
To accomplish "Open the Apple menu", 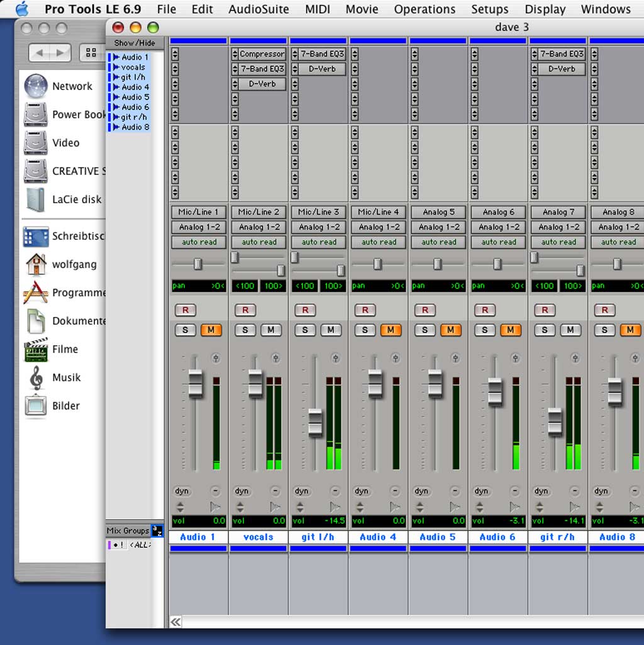I will [x=22, y=9].
